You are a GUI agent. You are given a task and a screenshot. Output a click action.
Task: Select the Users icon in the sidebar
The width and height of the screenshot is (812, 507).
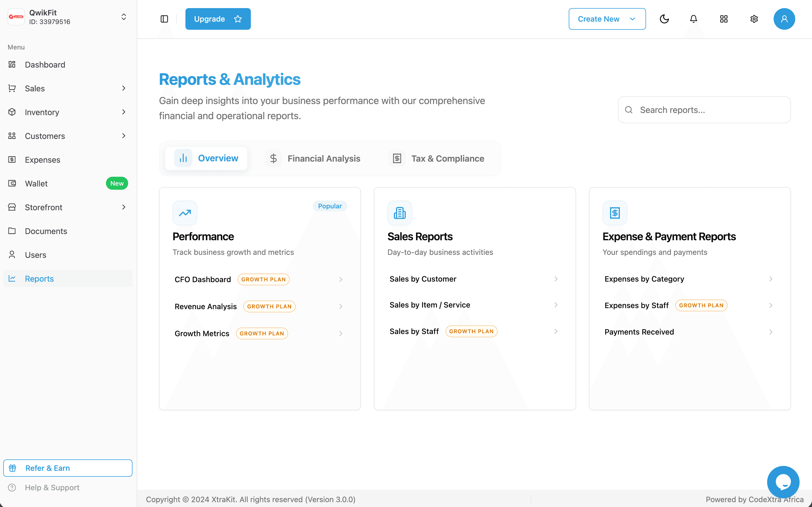click(12, 255)
